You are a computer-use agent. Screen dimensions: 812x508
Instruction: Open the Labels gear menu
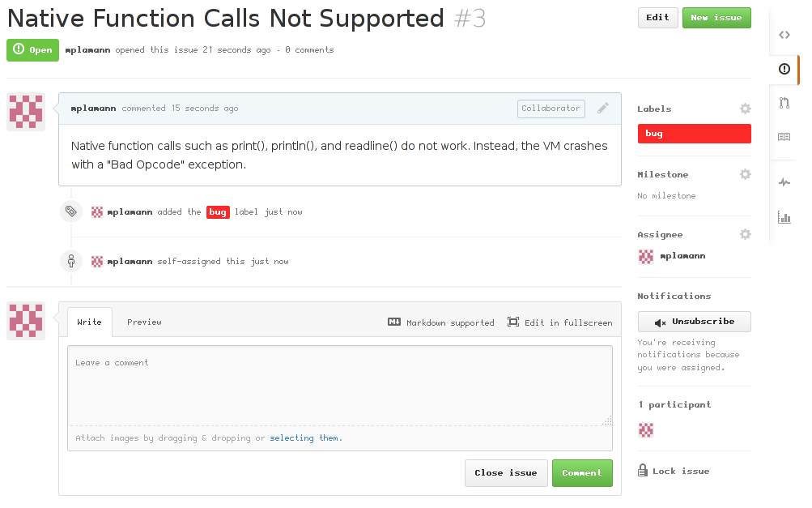[745, 109]
